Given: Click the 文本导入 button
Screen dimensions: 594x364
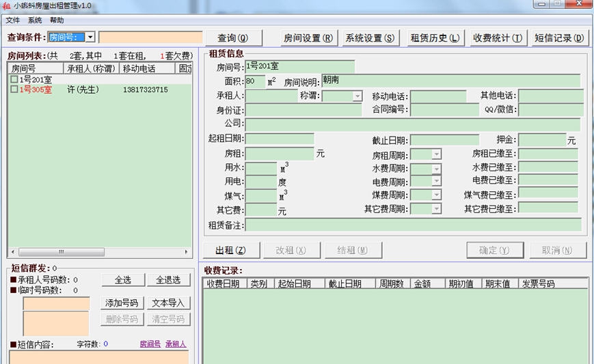Looking at the screenshot, I should (x=168, y=303).
